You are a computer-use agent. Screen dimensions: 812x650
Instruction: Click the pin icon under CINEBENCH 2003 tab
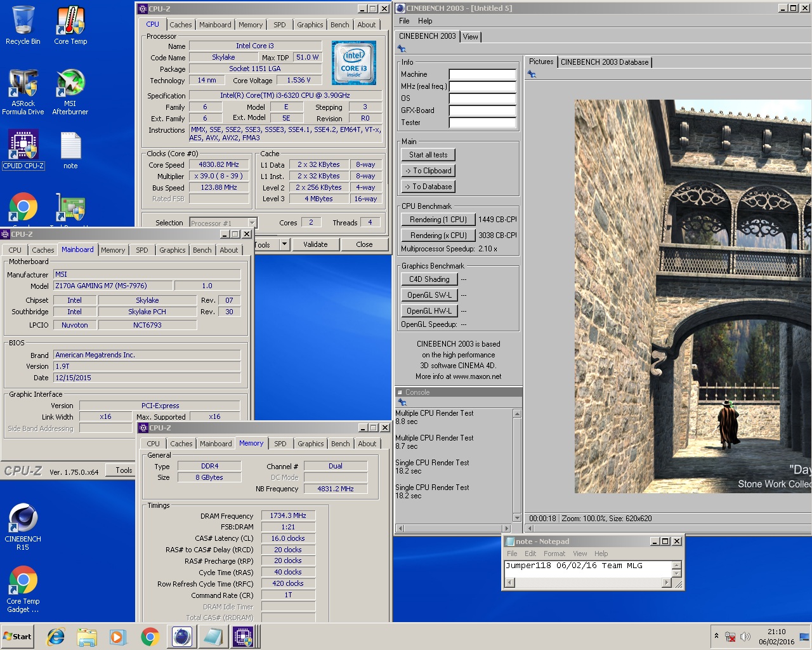(x=402, y=49)
